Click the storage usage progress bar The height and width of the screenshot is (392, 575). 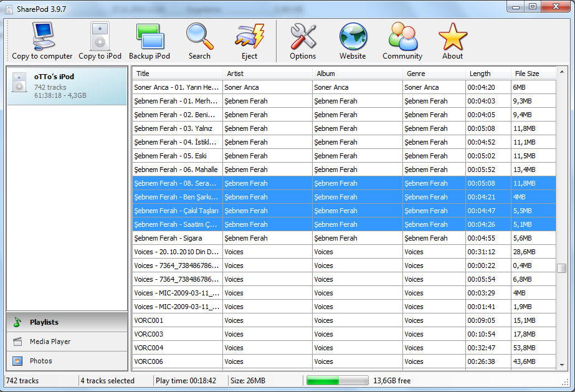coord(338,381)
